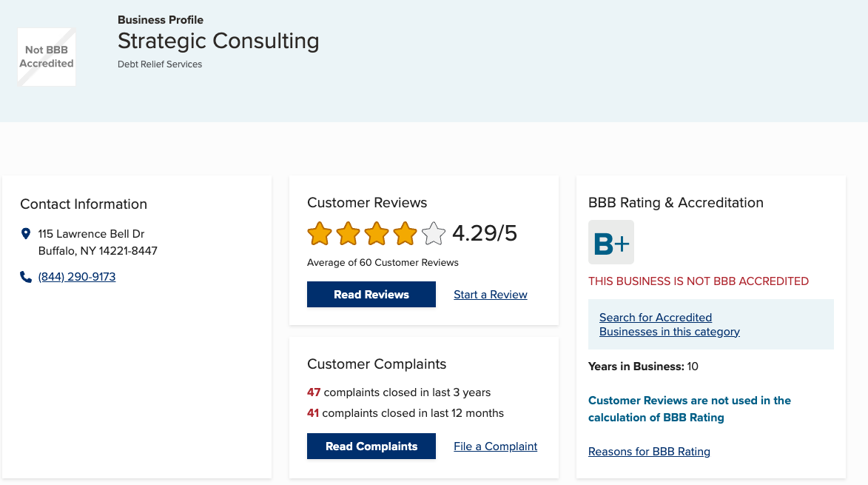The image size is (868, 485).
Task: Click the B+ rating badge
Action: pyautogui.click(x=611, y=242)
